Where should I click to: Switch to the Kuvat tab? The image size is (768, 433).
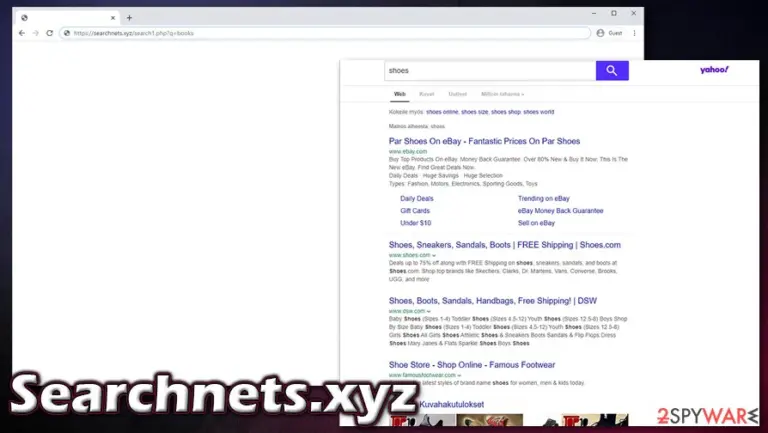point(427,94)
